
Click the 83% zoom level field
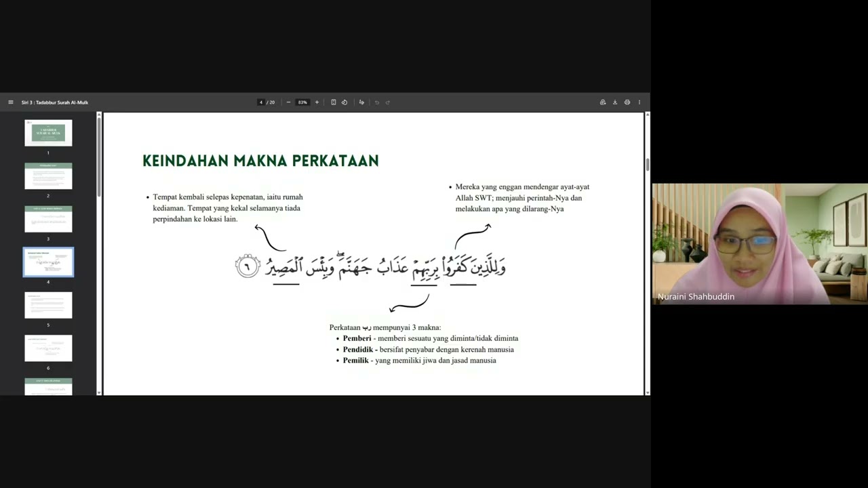point(302,102)
